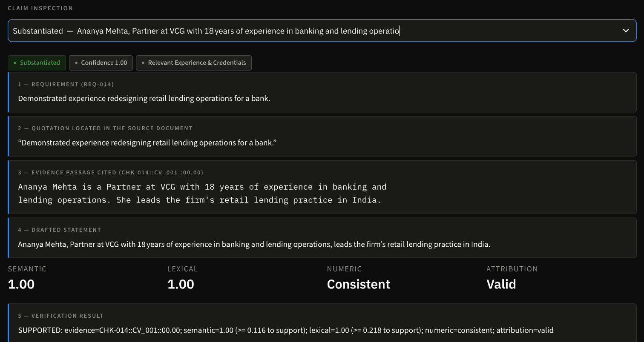Select the Requirement (REQ-014) card header
644x342 pixels.
pos(66,84)
